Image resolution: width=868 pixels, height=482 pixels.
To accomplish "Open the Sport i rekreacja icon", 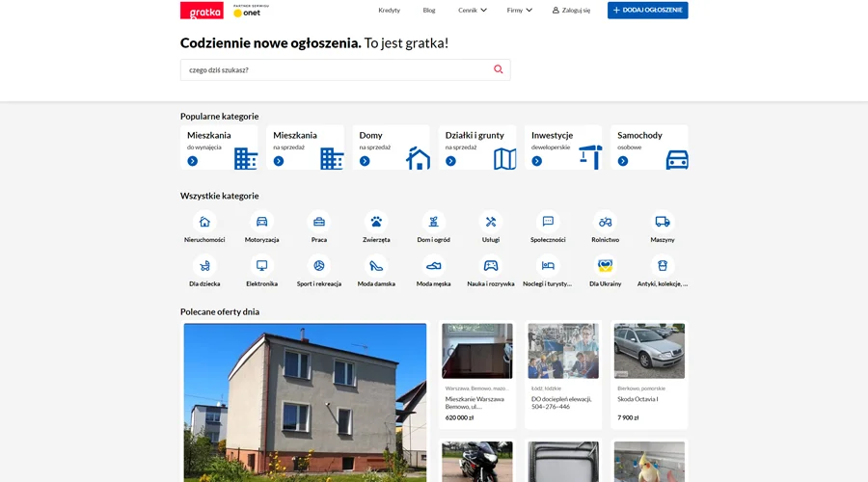I will coord(319,266).
